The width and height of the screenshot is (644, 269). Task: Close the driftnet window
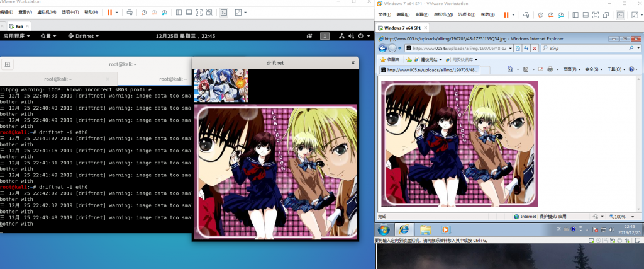(353, 63)
